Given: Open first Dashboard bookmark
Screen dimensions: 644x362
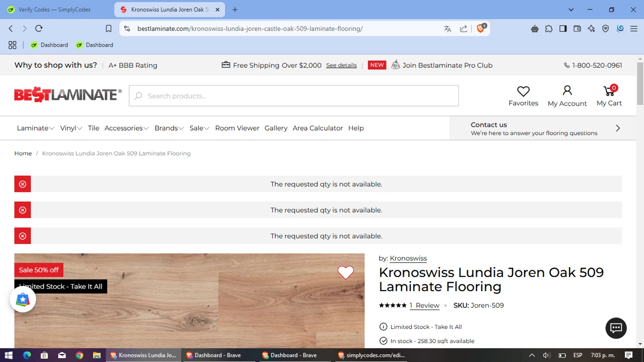Looking at the screenshot, I should tap(49, 45).
